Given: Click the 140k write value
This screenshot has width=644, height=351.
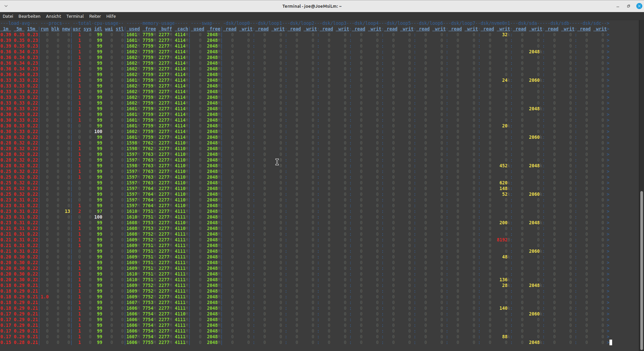Looking at the screenshot, I should 504,308.
